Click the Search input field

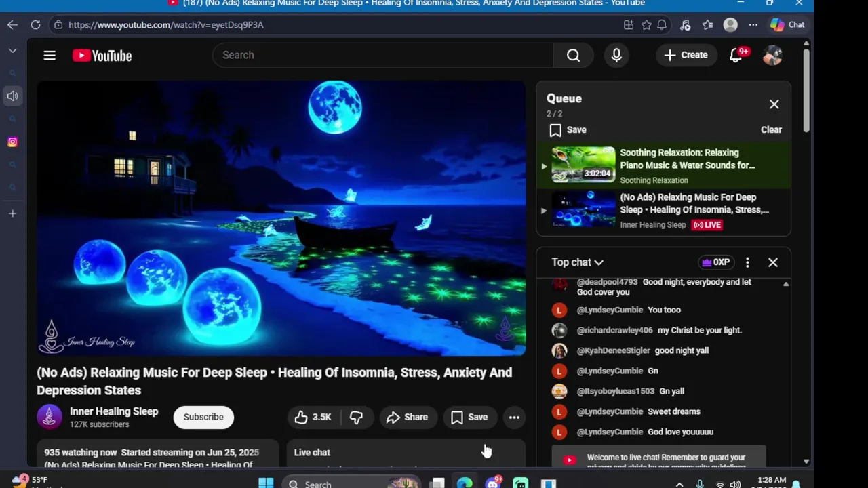point(383,56)
